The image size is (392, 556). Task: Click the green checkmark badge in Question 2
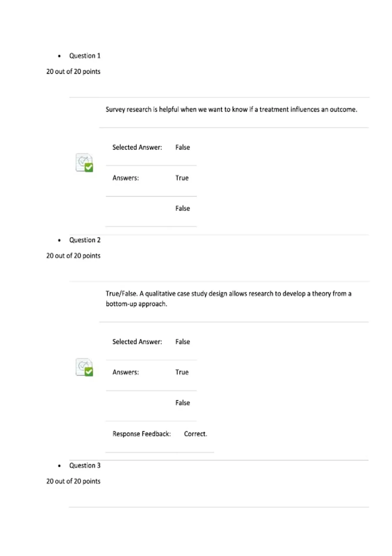pyautogui.click(x=89, y=372)
